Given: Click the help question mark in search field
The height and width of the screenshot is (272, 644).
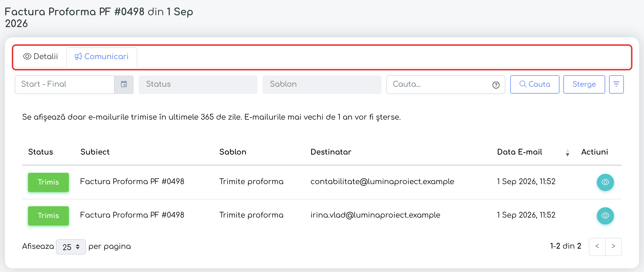Looking at the screenshot, I should click(x=496, y=85).
